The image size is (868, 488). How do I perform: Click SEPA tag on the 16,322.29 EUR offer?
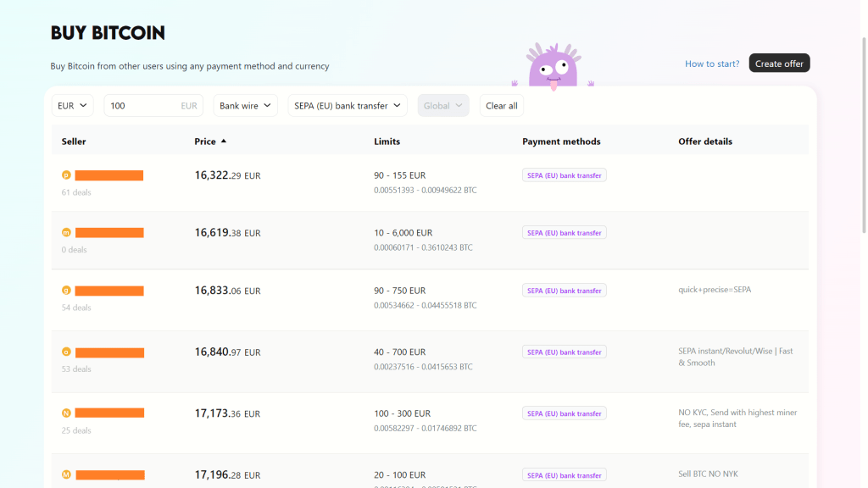564,176
